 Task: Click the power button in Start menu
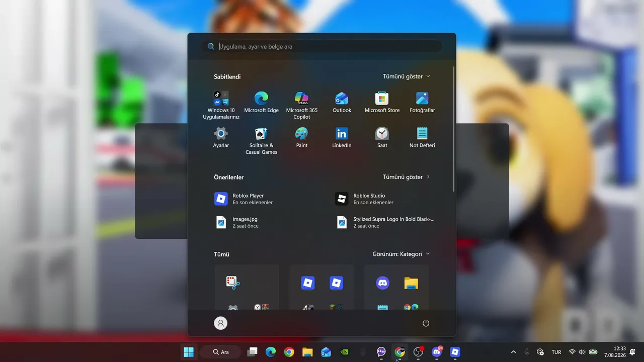coord(426,323)
